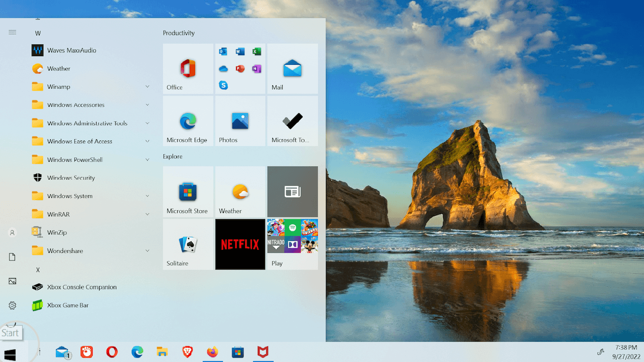Open OneDrive from the Office tile

(x=223, y=68)
